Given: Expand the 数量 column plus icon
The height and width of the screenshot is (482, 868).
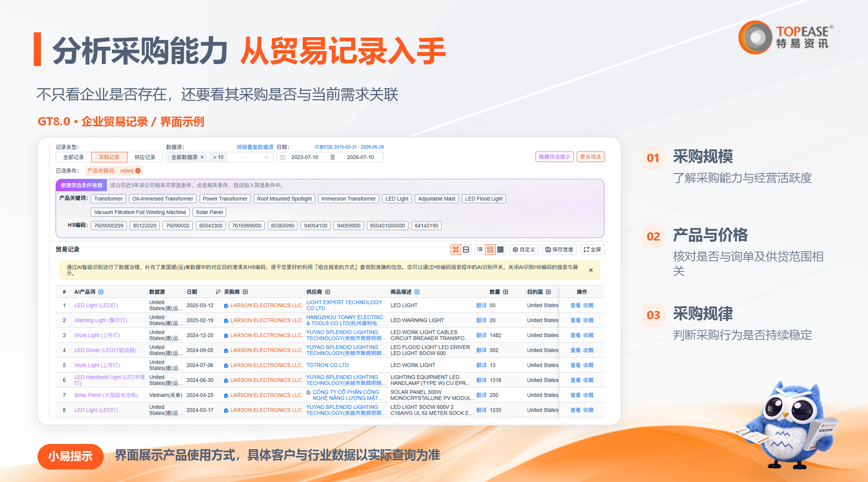Looking at the screenshot, I should pos(505,292).
